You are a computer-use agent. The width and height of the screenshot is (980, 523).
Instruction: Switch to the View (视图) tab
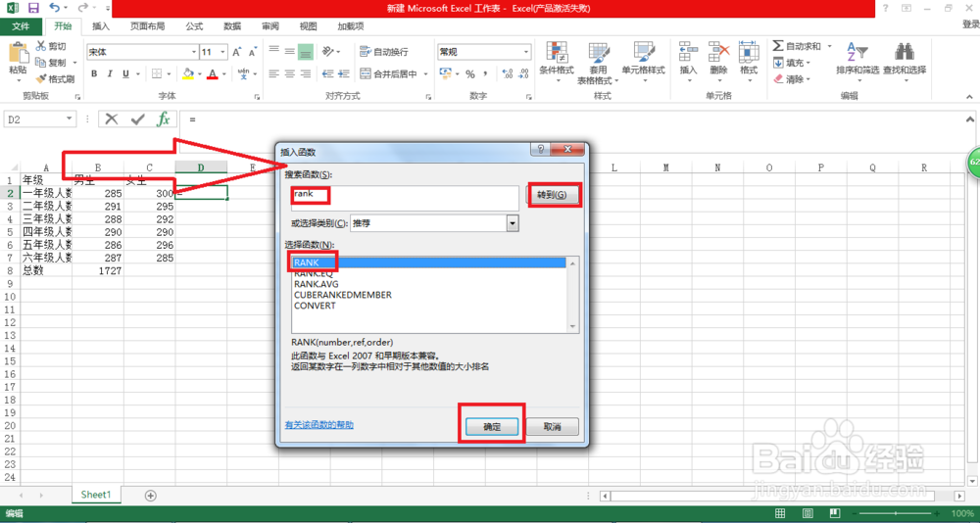point(308,26)
